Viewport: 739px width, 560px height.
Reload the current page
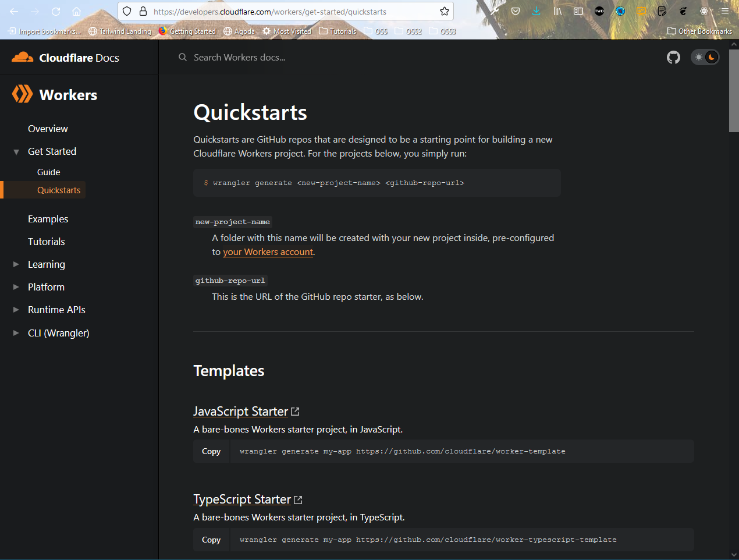56,11
